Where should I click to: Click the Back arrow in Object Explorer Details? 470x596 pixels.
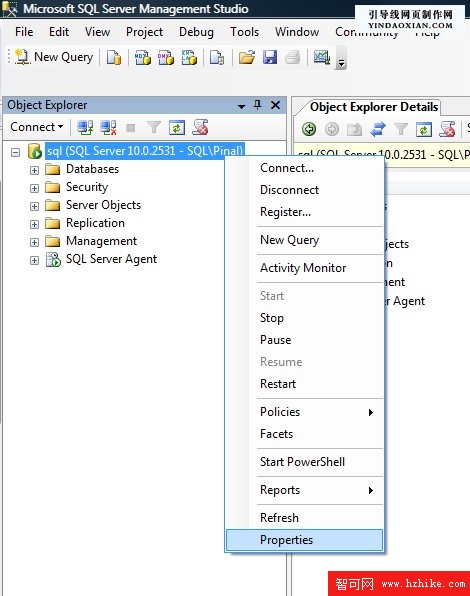point(309,129)
